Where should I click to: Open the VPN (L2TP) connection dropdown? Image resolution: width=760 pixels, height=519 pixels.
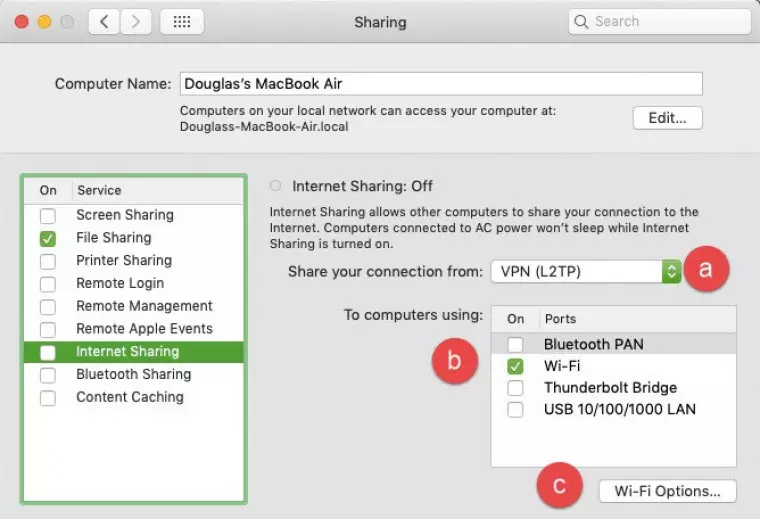click(586, 271)
